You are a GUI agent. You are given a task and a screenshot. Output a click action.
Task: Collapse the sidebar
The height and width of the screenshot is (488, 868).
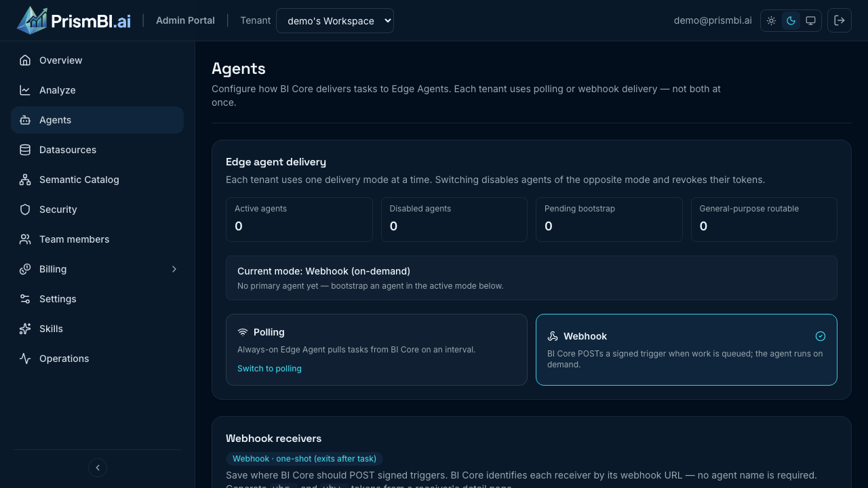click(98, 468)
